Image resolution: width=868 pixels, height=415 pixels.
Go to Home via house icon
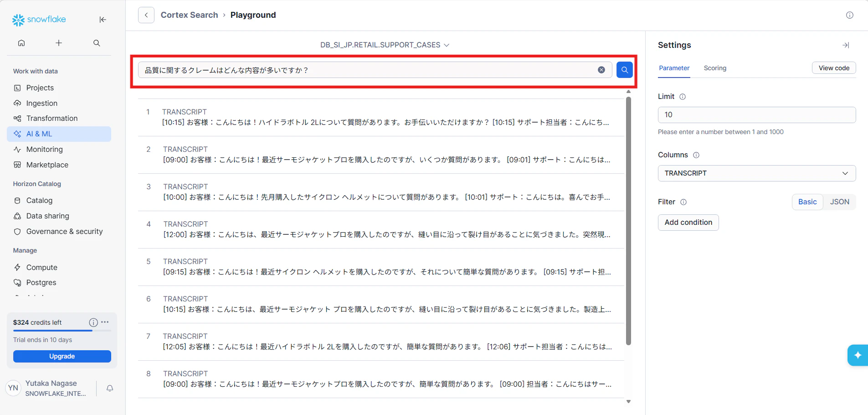pos(21,43)
